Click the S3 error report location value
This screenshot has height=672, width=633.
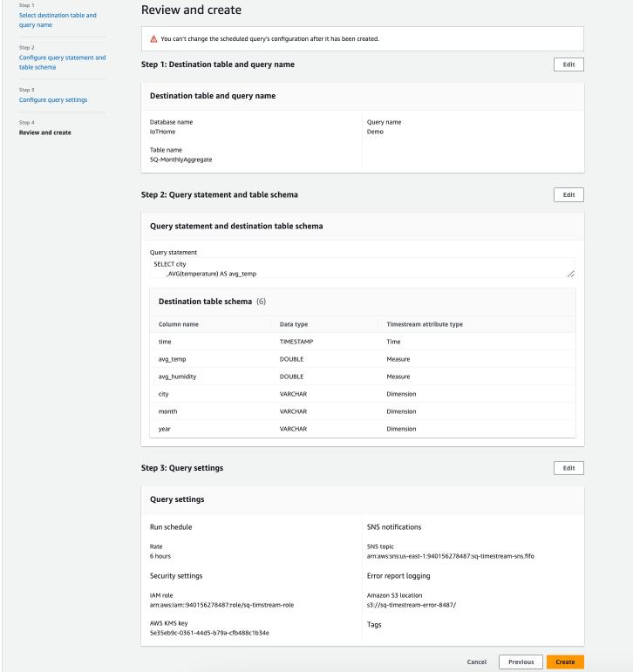click(x=412, y=605)
